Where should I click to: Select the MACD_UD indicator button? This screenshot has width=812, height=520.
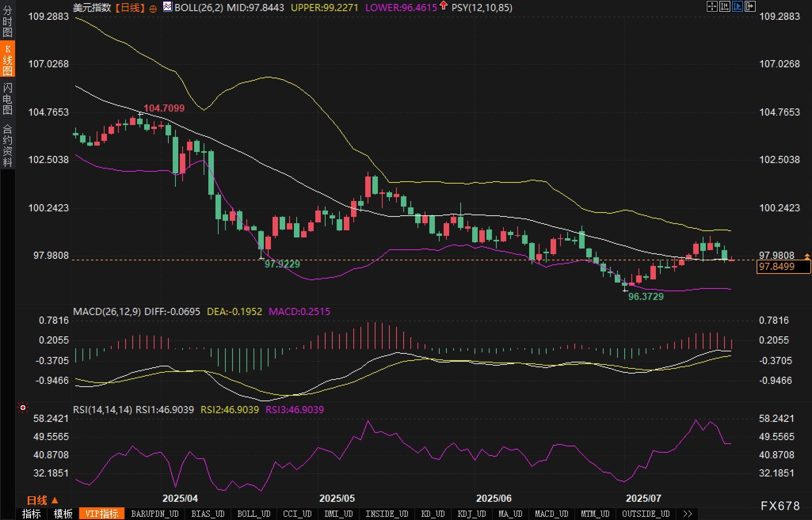(x=551, y=514)
